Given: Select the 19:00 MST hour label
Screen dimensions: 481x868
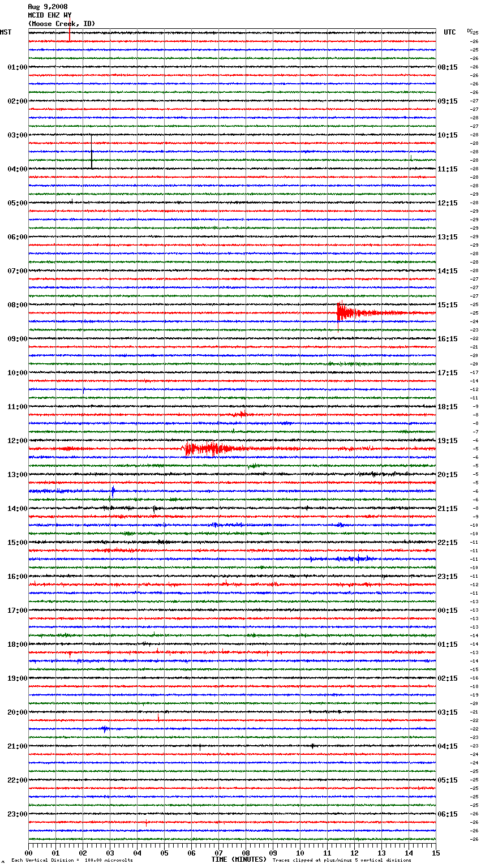Looking at the screenshot, I should click(x=18, y=678).
